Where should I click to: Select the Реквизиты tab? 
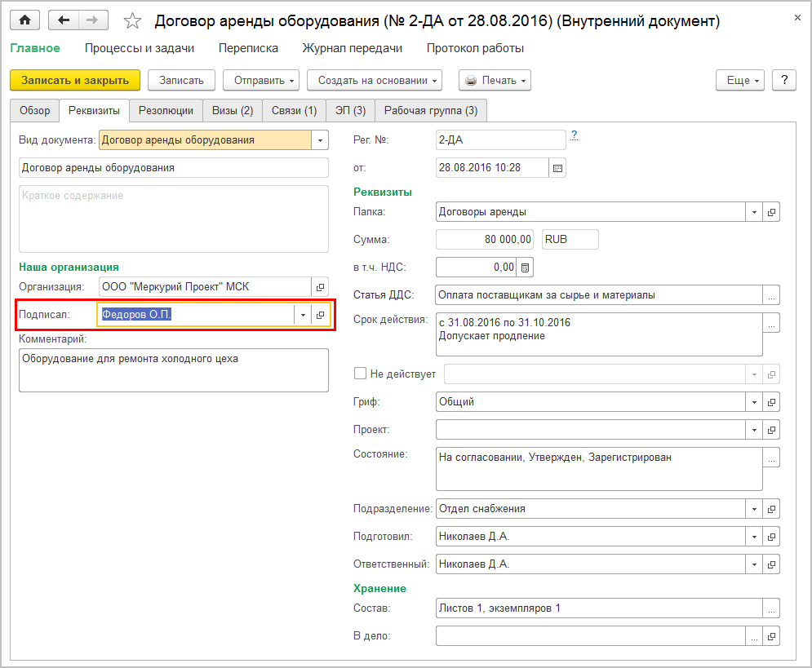pyautogui.click(x=94, y=111)
